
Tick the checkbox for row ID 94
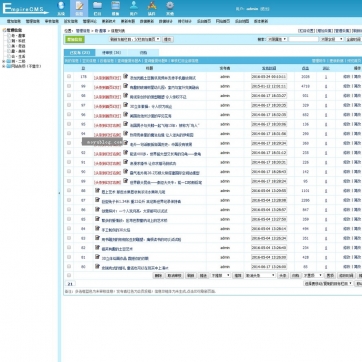point(69,133)
